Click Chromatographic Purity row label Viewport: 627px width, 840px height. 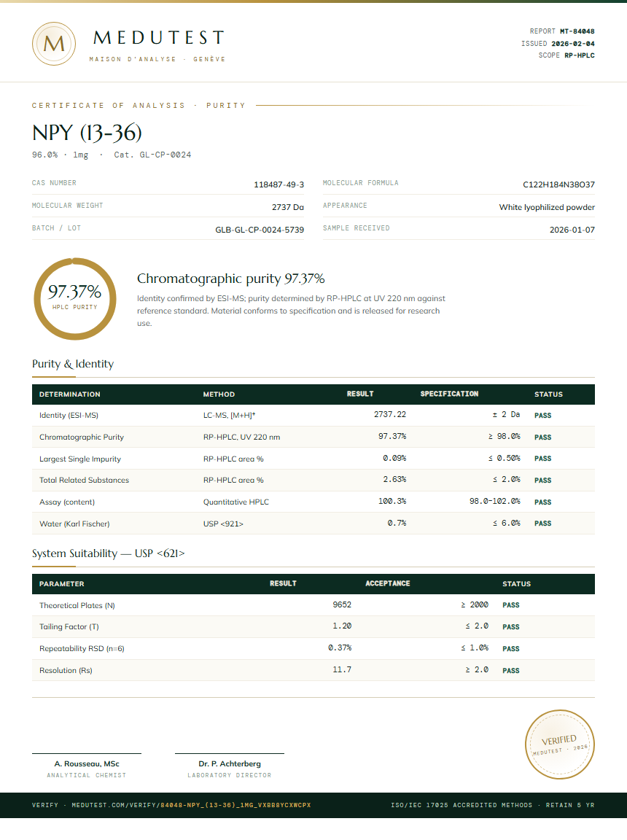pos(82,437)
